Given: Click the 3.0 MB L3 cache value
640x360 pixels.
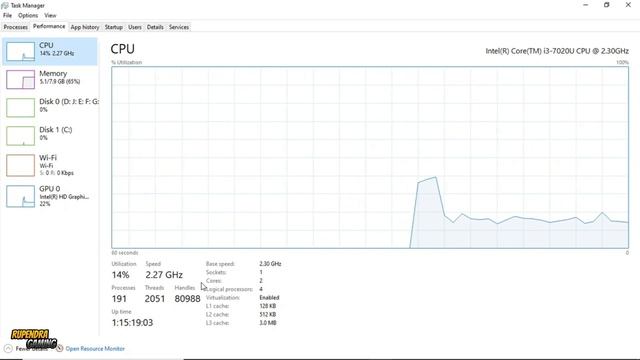Looking at the screenshot, I should [x=268, y=323].
